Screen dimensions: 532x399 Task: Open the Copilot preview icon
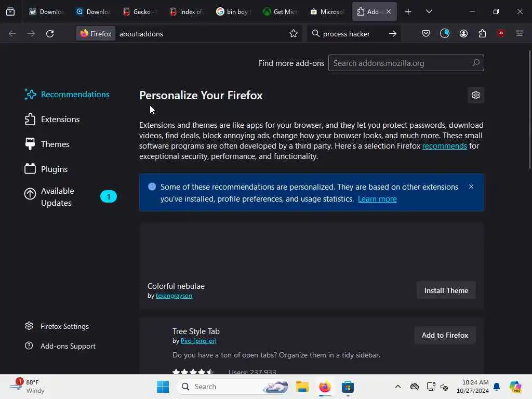point(515,387)
